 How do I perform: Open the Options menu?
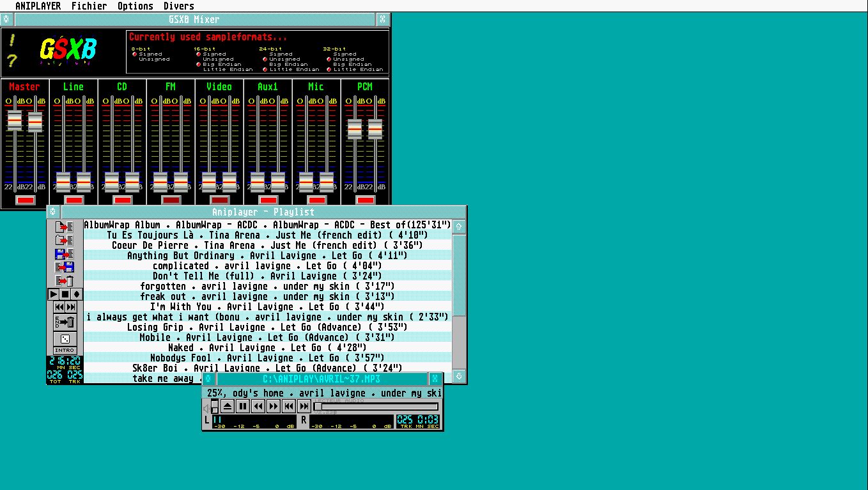[135, 6]
